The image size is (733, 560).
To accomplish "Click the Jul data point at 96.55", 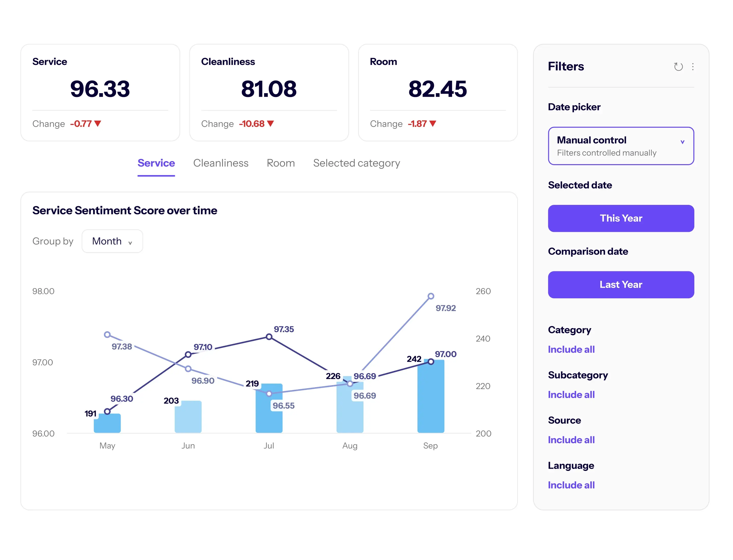I will pyautogui.click(x=269, y=394).
